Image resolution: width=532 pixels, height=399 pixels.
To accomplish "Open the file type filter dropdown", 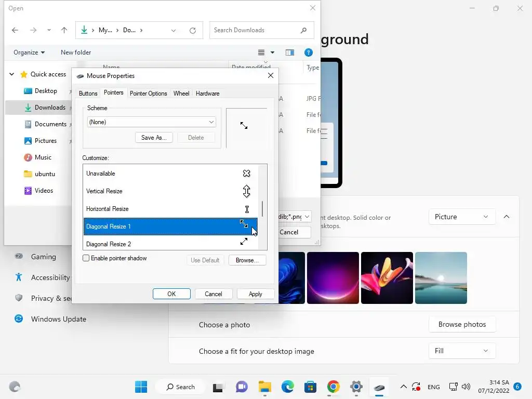I will pyautogui.click(x=295, y=217).
